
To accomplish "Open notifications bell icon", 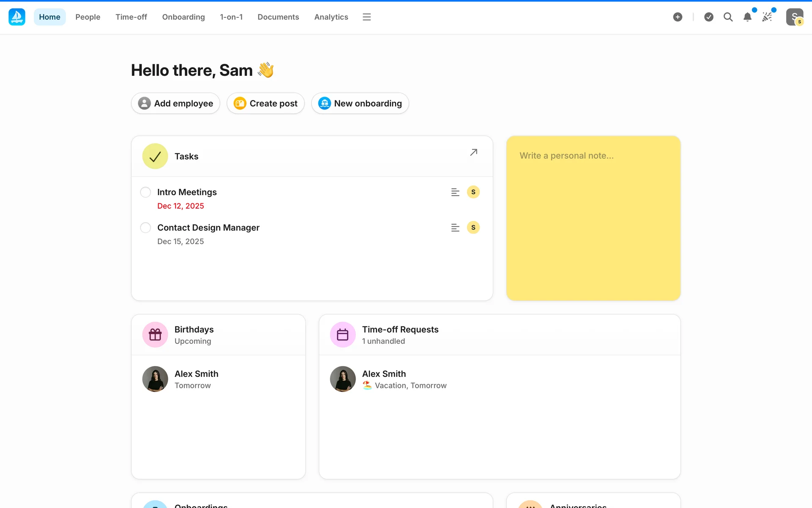I will pyautogui.click(x=747, y=17).
